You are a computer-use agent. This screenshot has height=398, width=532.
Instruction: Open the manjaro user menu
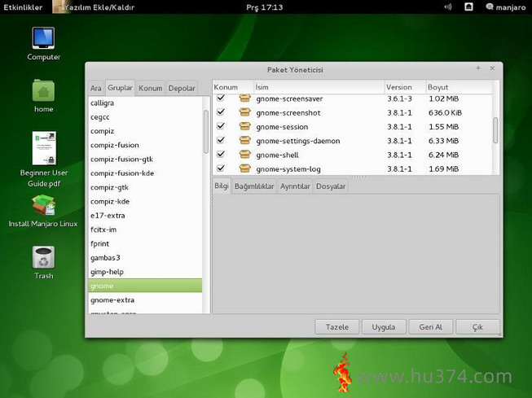(506, 7)
